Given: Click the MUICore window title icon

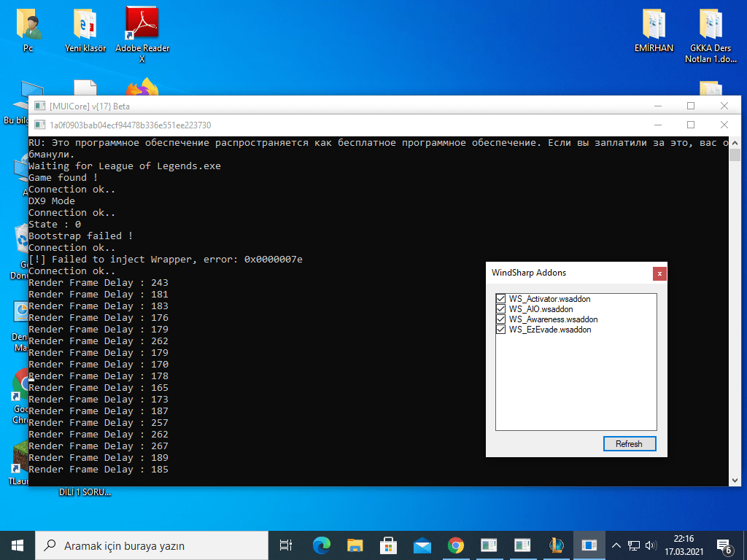Looking at the screenshot, I should click(x=40, y=106).
